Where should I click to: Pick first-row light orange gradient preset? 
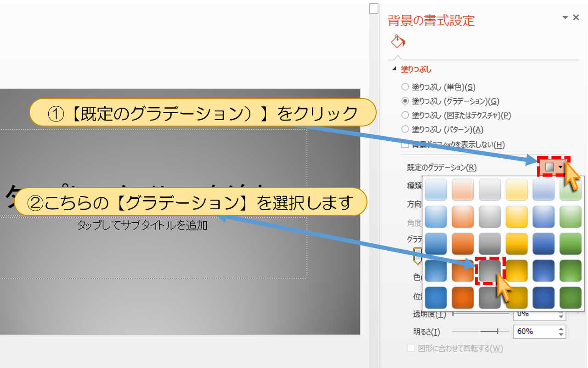(463, 190)
